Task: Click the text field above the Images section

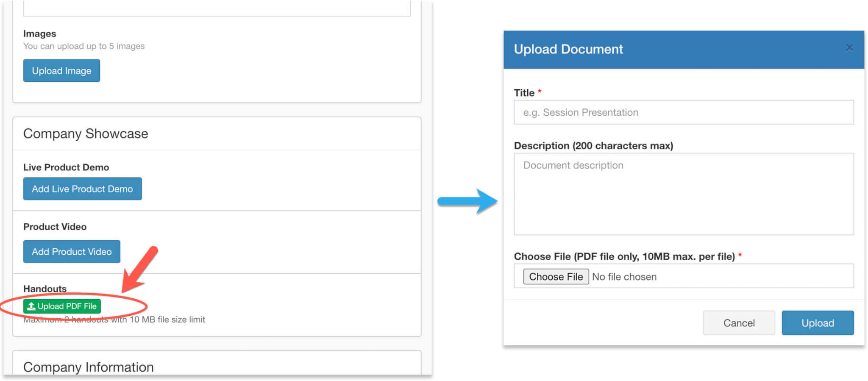Action: 217,8
